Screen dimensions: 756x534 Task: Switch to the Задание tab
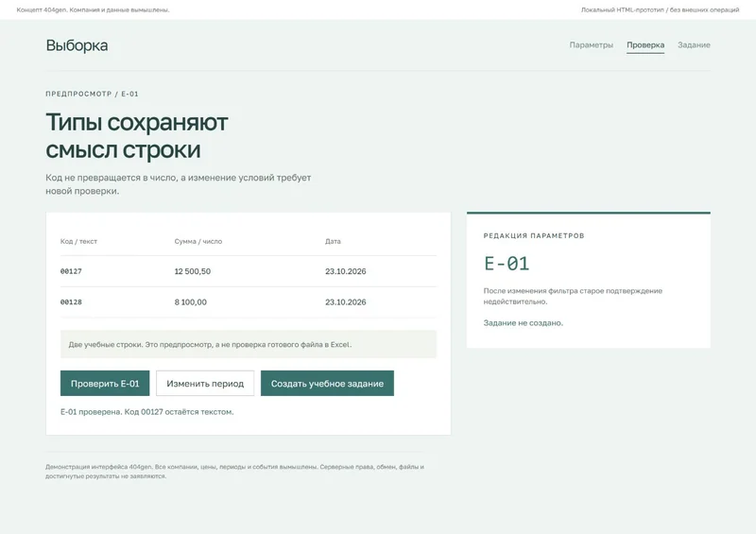tap(694, 44)
